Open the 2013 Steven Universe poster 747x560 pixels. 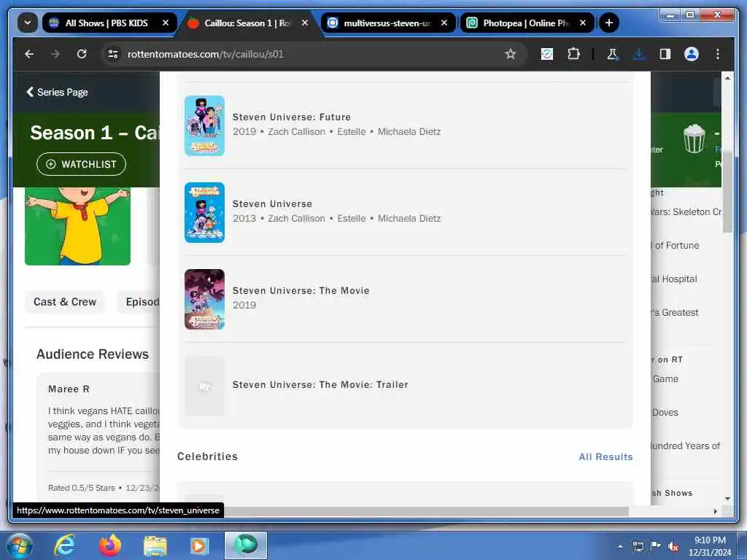click(204, 212)
